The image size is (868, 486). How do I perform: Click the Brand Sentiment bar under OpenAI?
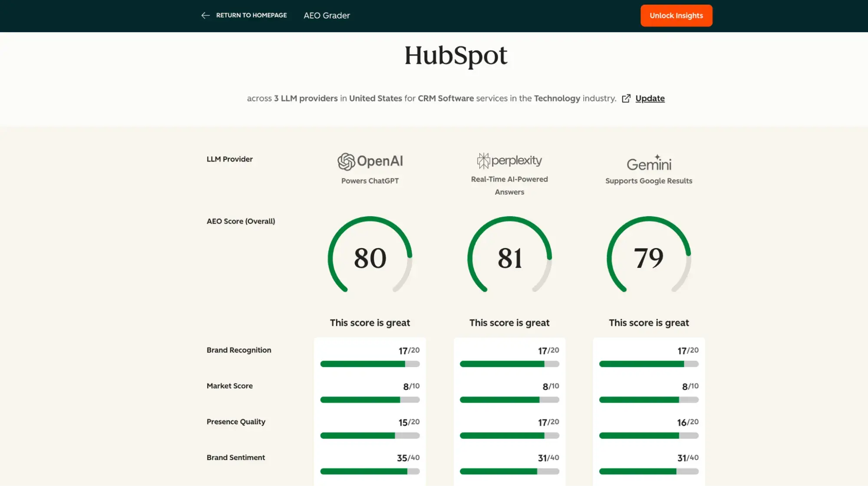point(370,471)
